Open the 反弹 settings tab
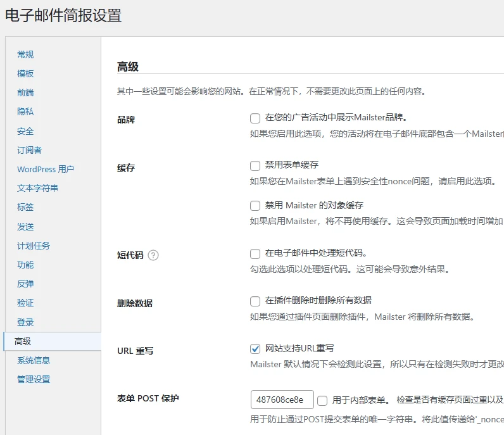The width and height of the screenshot is (504, 435). (25, 284)
